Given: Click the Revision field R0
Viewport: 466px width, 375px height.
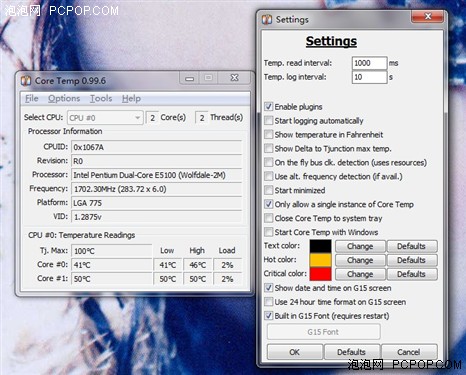Looking at the screenshot, I should click(x=157, y=161).
